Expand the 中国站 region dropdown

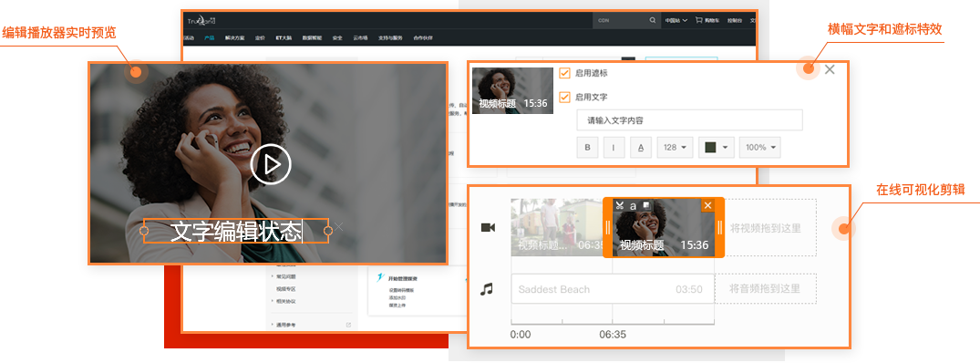point(676,20)
